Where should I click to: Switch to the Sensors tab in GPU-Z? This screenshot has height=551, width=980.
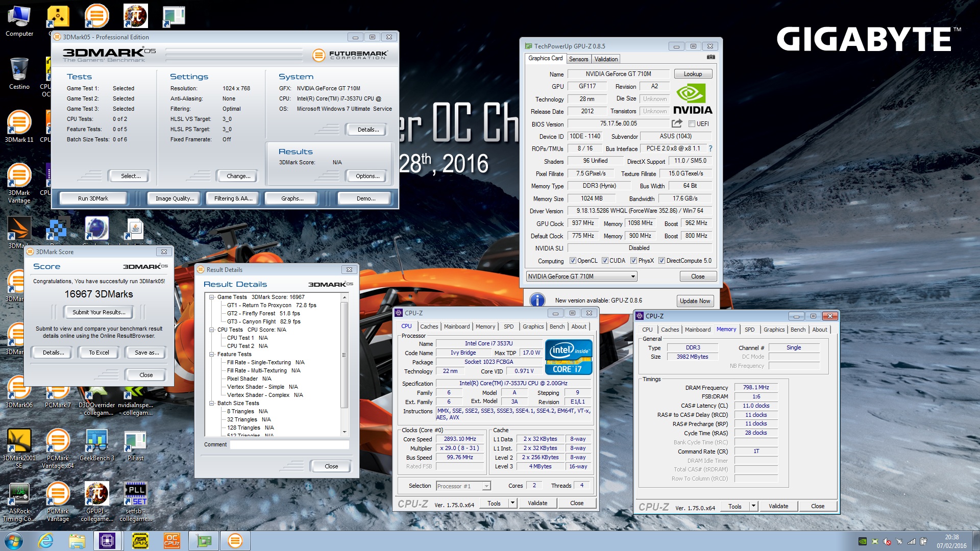[578, 59]
